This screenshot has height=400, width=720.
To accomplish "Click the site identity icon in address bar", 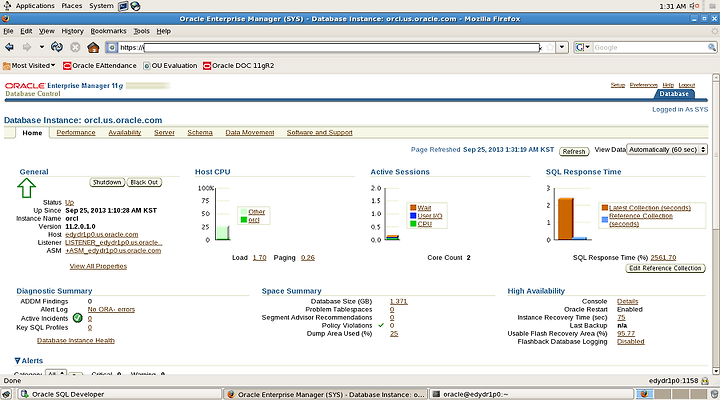I will tap(112, 47).
